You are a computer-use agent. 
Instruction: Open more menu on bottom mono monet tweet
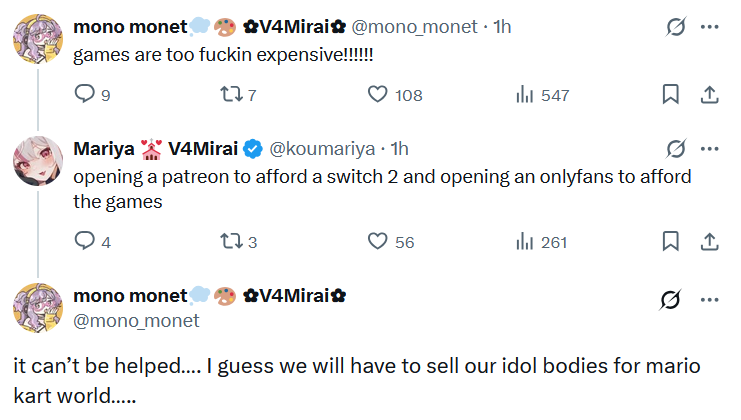tap(709, 297)
